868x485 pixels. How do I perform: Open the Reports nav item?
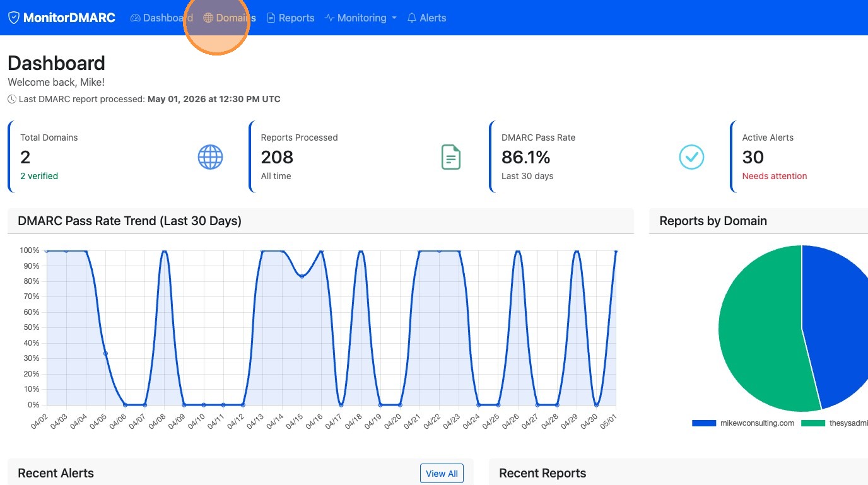coord(290,18)
